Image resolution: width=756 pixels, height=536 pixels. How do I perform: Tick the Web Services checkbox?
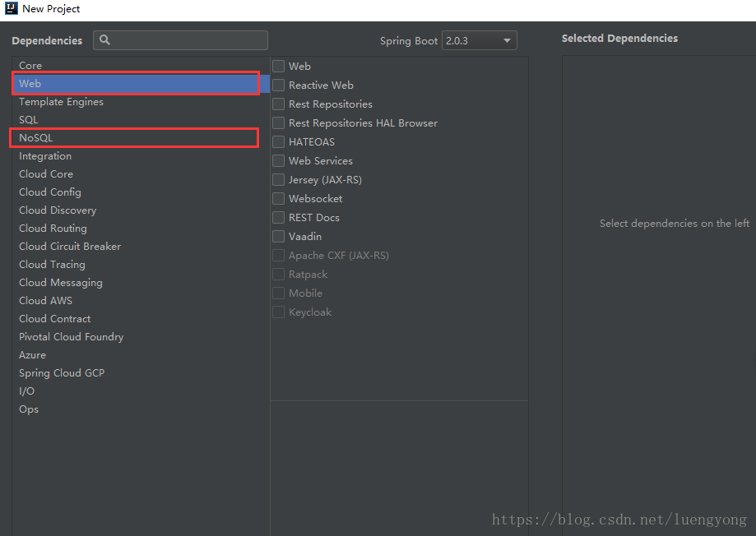(x=279, y=160)
